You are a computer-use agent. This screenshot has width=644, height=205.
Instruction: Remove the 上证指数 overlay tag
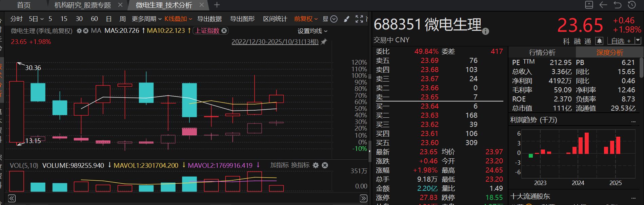point(224,31)
